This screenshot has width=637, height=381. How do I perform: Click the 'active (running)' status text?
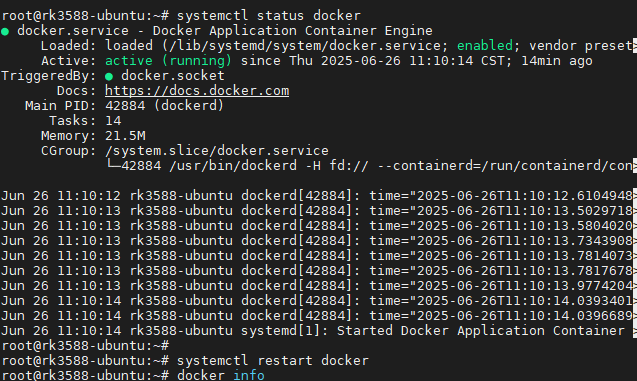click(x=169, y=61)
